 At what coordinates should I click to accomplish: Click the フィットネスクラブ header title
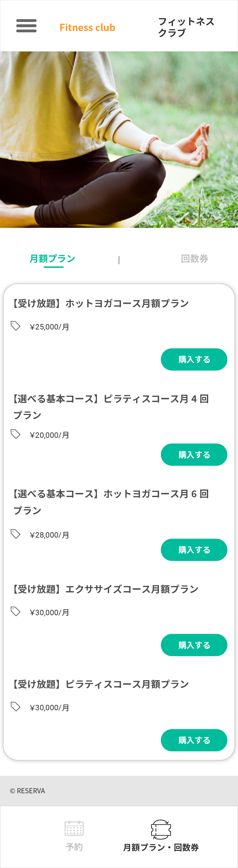pyautogui.click(x=186, y=27)
